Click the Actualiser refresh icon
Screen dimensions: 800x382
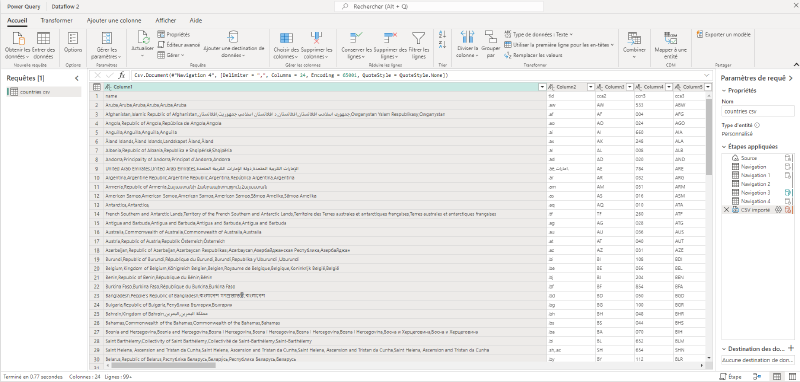(143, 37)
